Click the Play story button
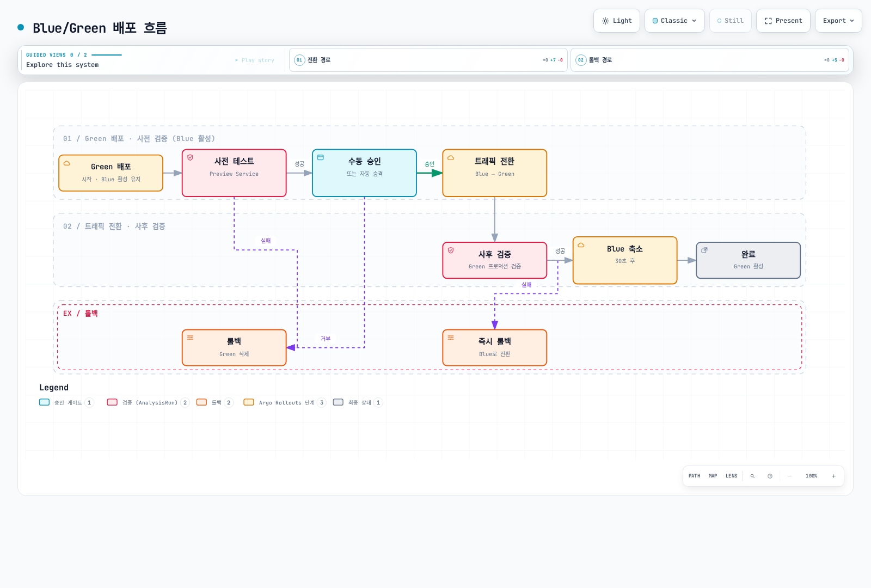Viewport: 871px width, 588px height. (x=255, y=60)
